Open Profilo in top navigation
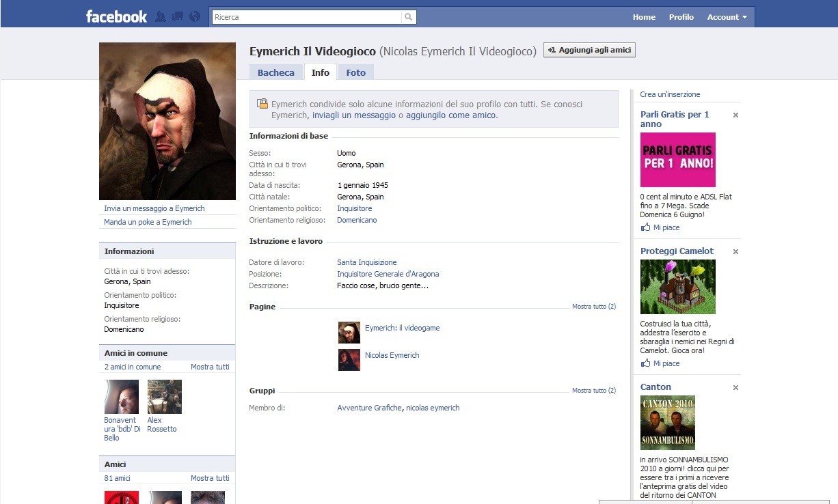 coord(681,17)
